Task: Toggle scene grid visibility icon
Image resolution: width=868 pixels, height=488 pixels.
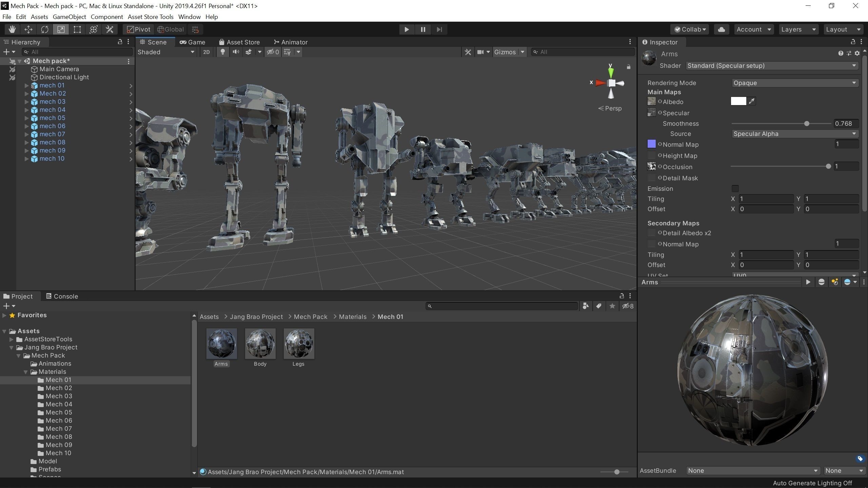Action: [287, 52]
